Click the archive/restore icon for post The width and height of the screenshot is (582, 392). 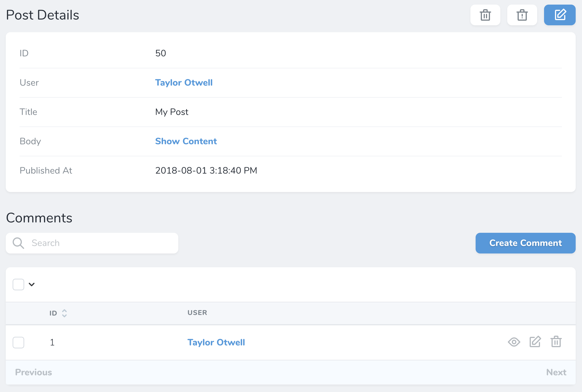coord(522,15)
